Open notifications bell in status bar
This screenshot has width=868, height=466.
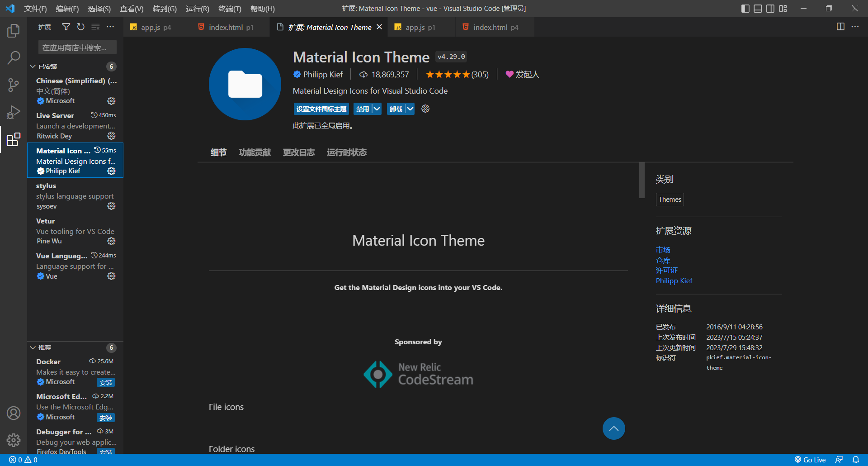click(x=856, y=460)
